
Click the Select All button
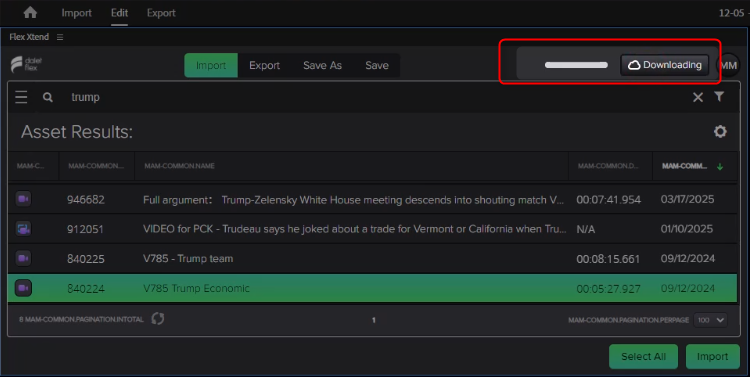tap(643, 356)
